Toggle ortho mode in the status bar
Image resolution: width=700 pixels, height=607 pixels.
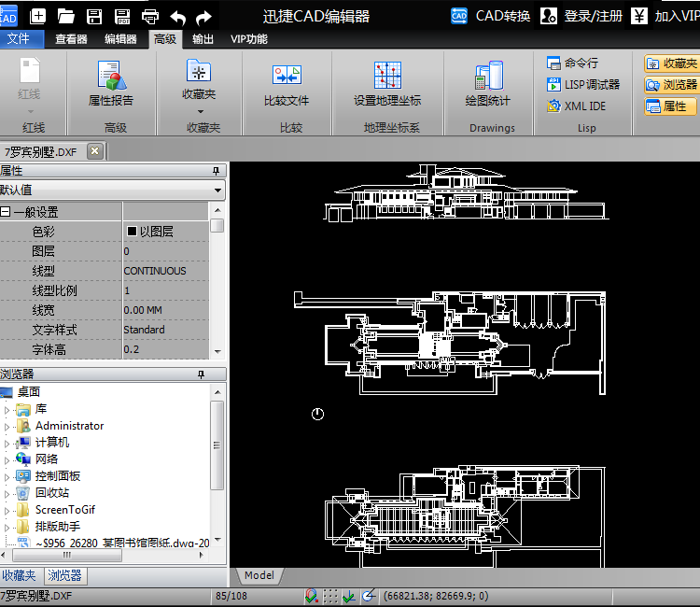[x=349, y=596]
